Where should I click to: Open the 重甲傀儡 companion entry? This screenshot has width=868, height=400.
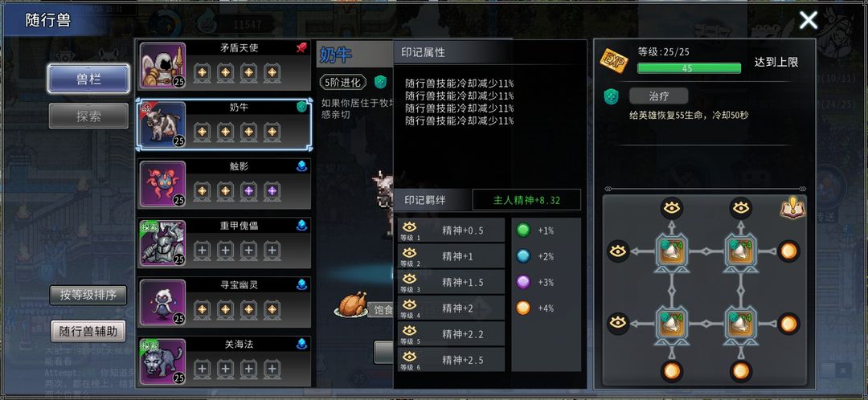tap(224, 243)
